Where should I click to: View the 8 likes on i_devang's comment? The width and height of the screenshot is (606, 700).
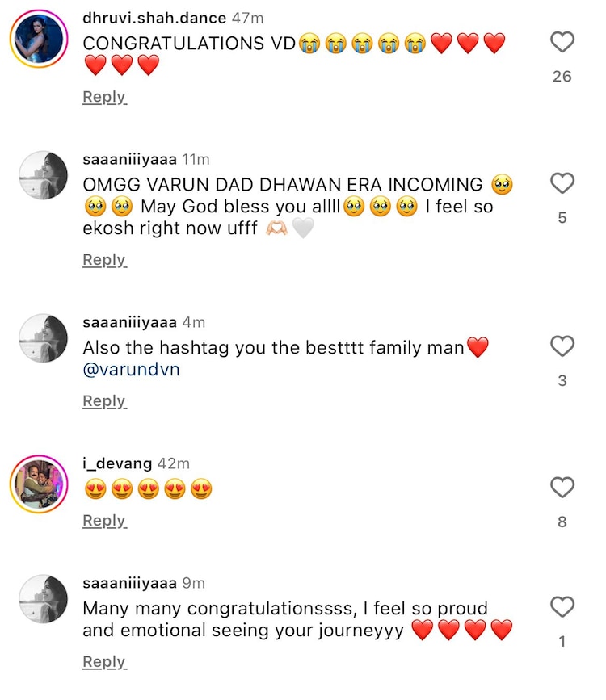tap(562, 522)
